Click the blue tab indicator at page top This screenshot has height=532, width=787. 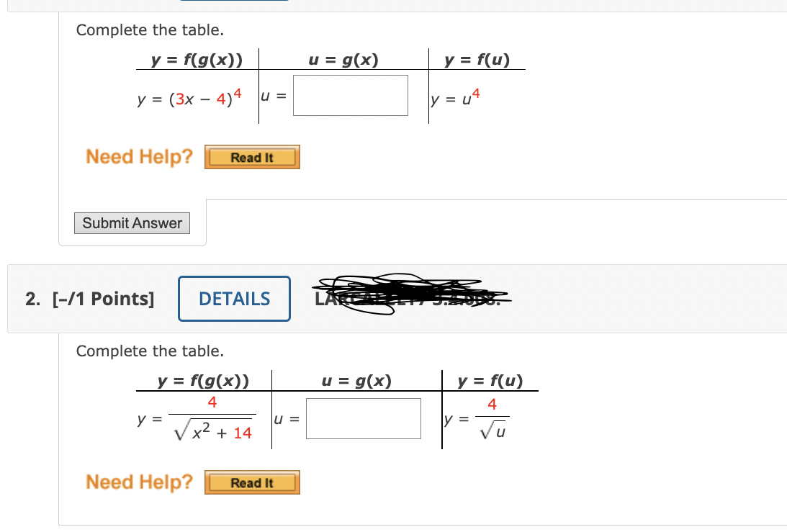click(x=233, y=1)
